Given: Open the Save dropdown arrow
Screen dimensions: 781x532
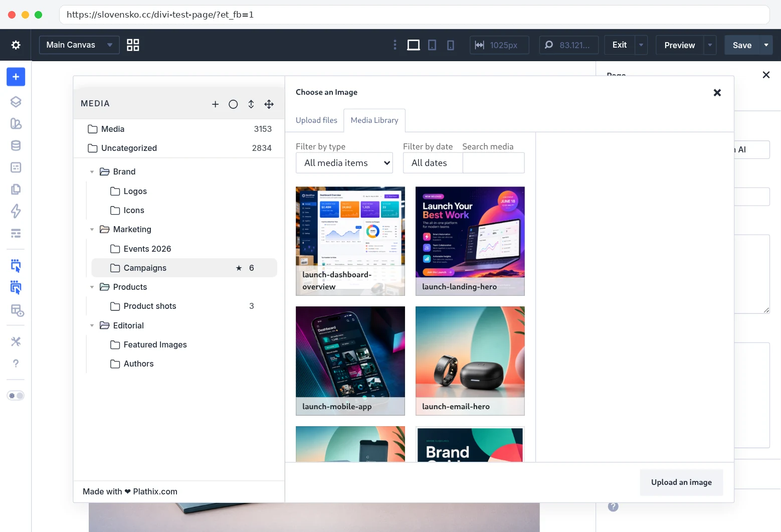Looking at the screenshot, I should click(766, 45).
